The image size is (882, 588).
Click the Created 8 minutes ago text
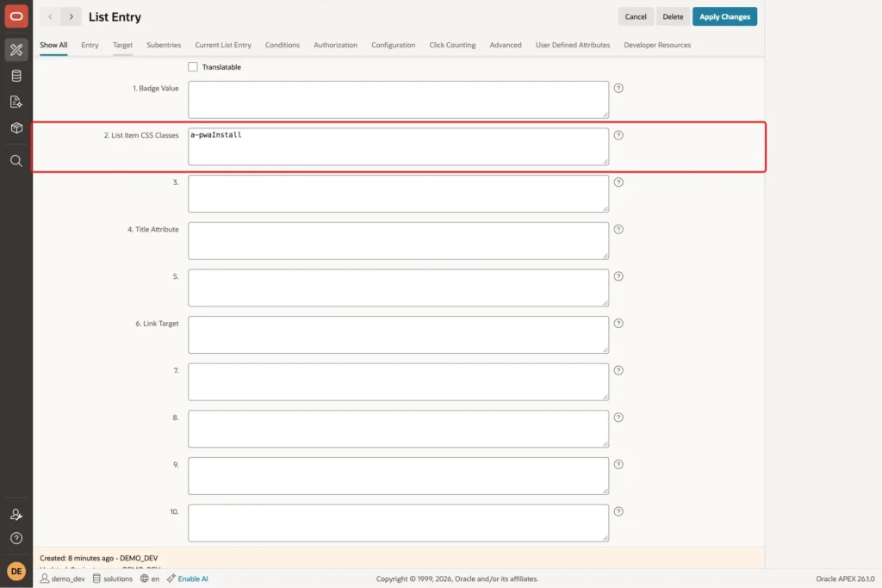[98, 558]
